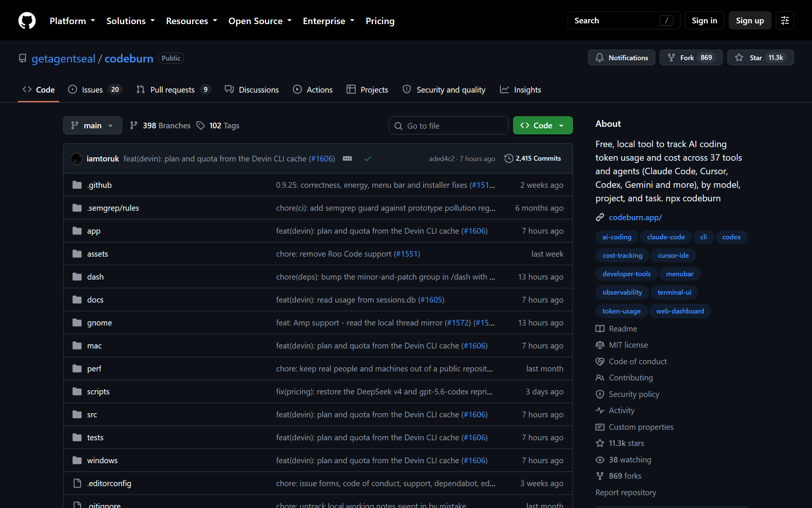The image size is (812, 508).
Task: Click the commit history clock icon
Action: pos(509,158)
